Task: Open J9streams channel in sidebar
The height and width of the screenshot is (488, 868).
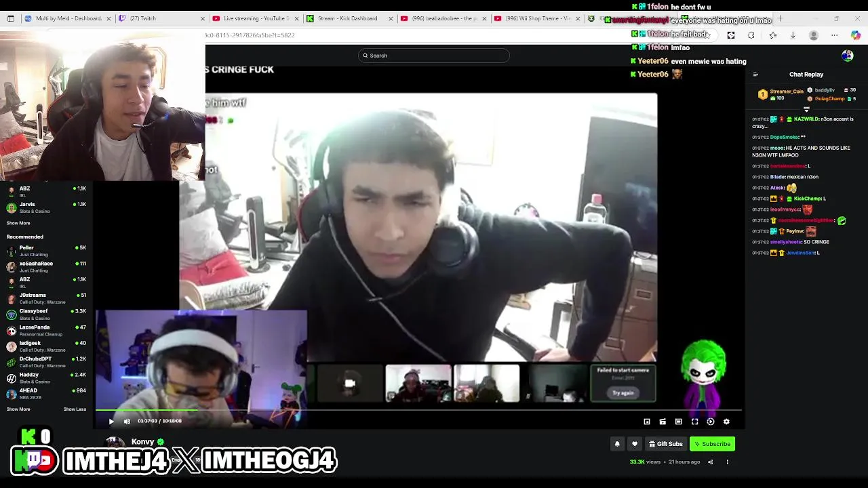Action: (46, 298)
